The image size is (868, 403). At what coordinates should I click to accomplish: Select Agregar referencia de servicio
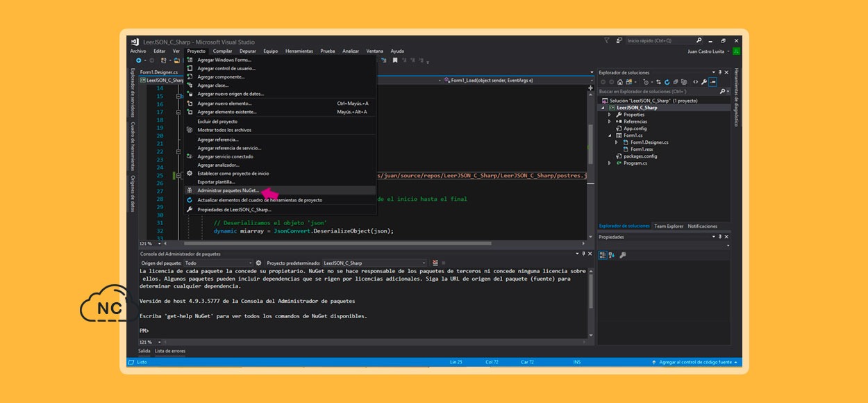pyautogui.click(x=280, y=148)
